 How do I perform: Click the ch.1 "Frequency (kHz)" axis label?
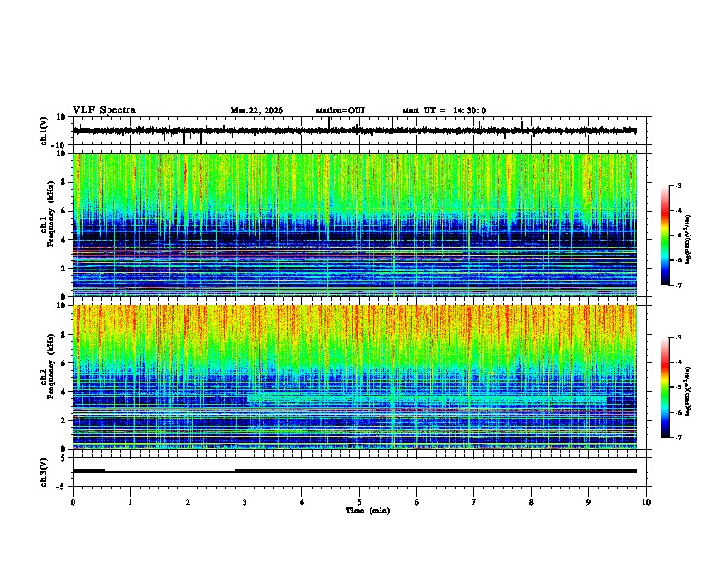[x=51, y=213]
